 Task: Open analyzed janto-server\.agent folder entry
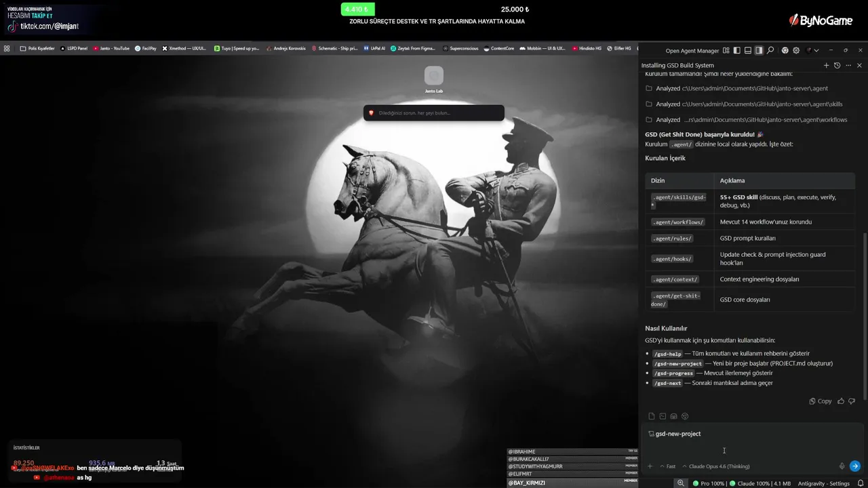coord(736,89)
